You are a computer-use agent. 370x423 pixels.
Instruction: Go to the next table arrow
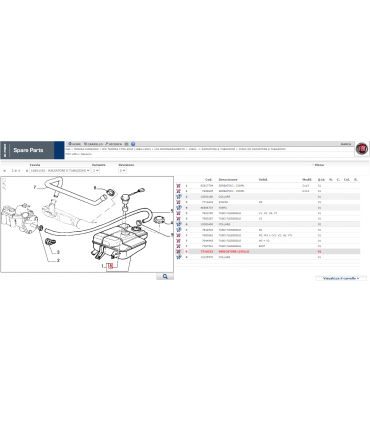click(27, 170)
